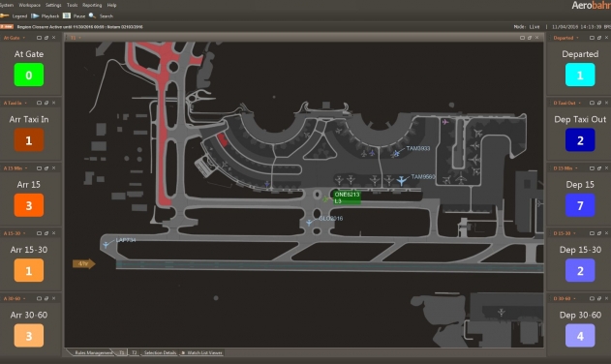Expand the At Gate panel dropdown arrow
The width and height of the screenshot is (611, 364).
click(24, 38)
